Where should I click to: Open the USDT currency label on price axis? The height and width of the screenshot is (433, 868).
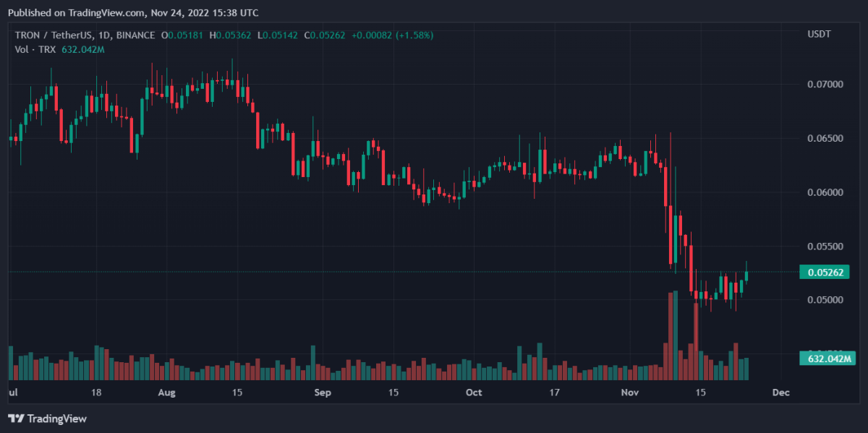click(819, 35)
